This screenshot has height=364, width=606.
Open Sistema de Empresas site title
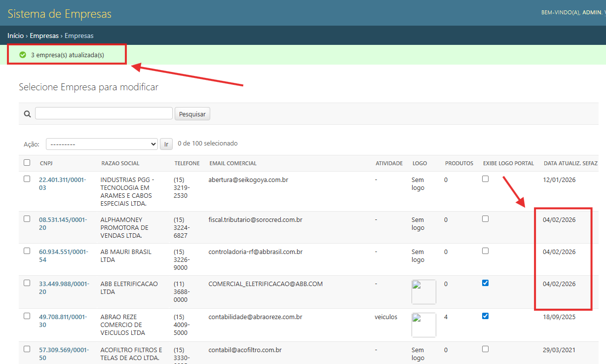pos(59,14)
